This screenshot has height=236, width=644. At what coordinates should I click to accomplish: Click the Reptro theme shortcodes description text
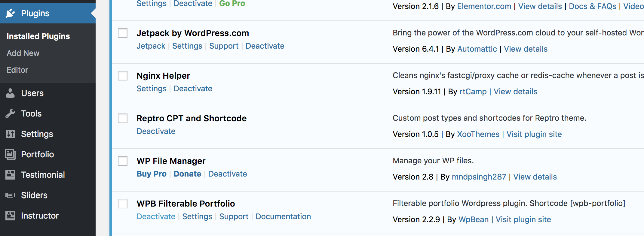pos(489,118)
